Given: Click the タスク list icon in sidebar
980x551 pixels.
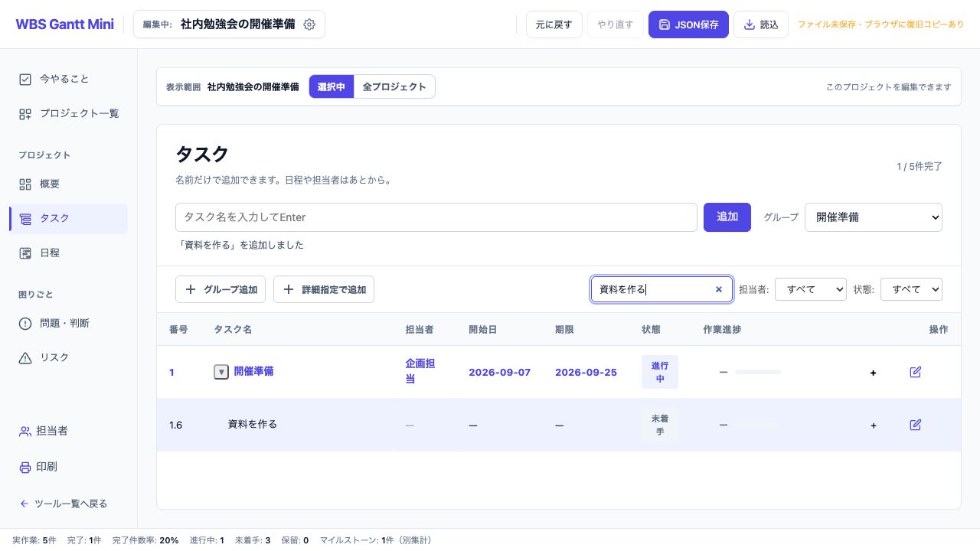Looking at the screenshot, I should pyautogui.click(x=25, y=218).
